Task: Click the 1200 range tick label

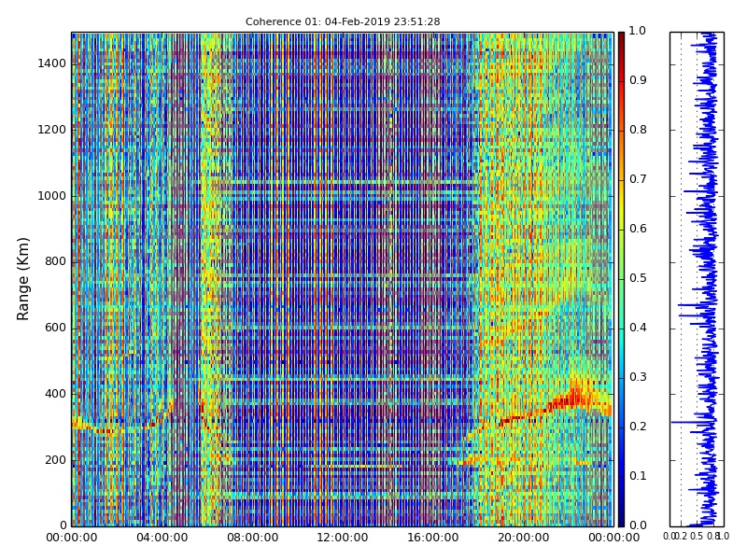Action: (52, 130)
